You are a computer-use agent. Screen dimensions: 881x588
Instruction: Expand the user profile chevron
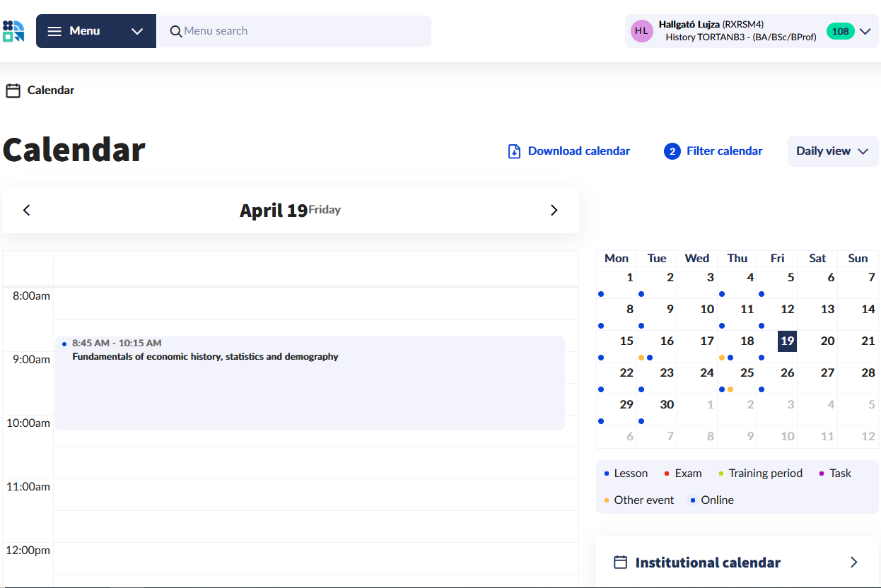tap(865, 31)
